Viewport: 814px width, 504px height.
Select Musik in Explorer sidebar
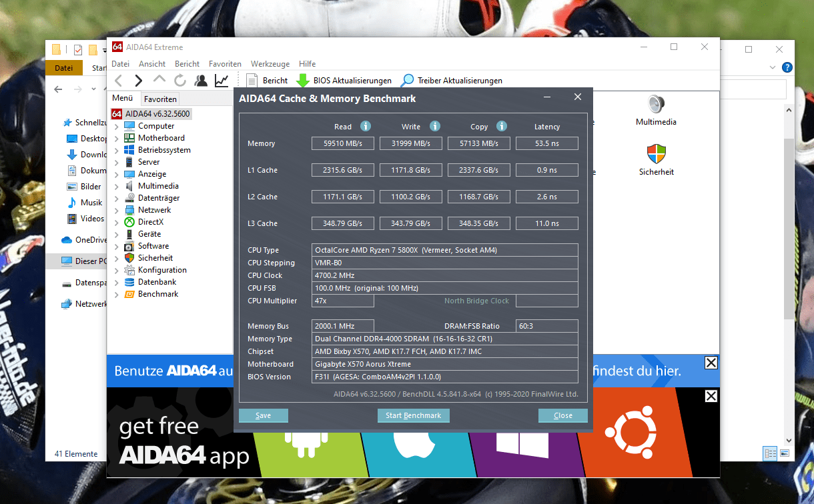tap(85, 202)
